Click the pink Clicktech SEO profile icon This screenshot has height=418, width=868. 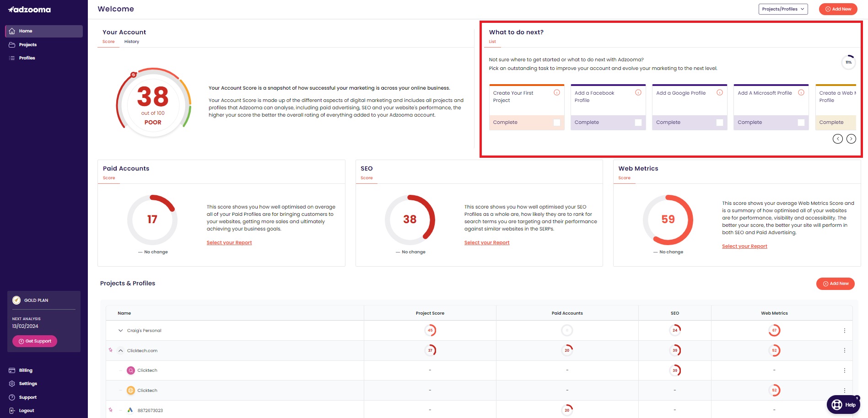pos(131,370)
